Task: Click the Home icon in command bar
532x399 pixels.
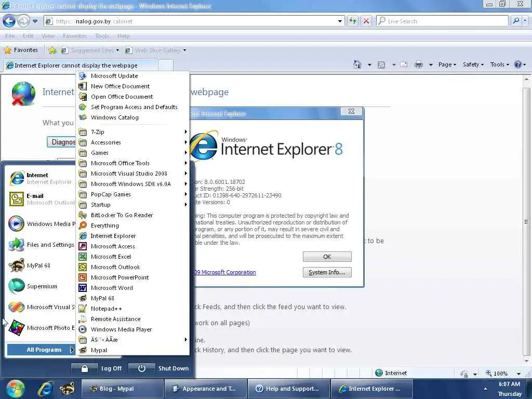Action: click(x=357, y=64)
